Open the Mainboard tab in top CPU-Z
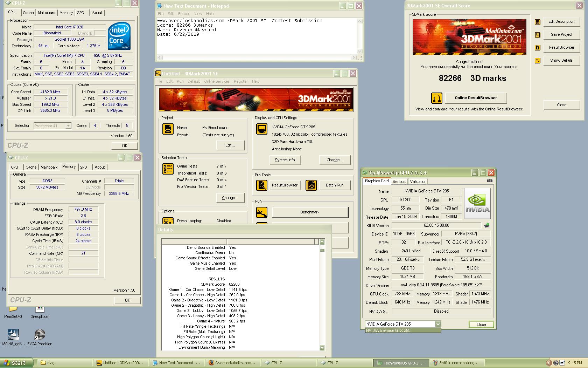588x368 pixels. coord(47,13)
